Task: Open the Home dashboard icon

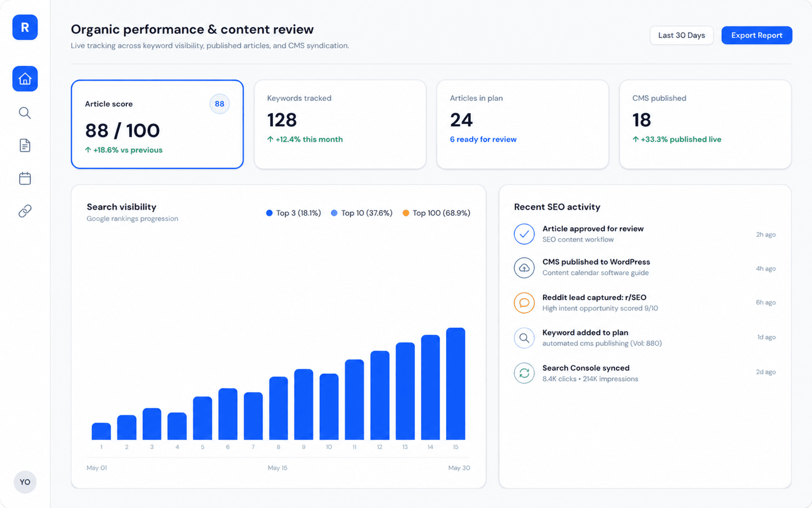Action: (x=25, y=79)
